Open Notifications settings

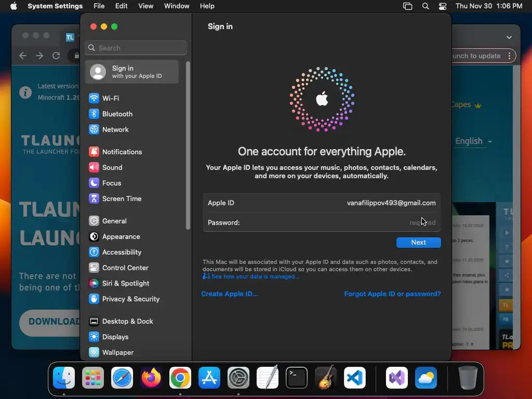coord(115,152)
